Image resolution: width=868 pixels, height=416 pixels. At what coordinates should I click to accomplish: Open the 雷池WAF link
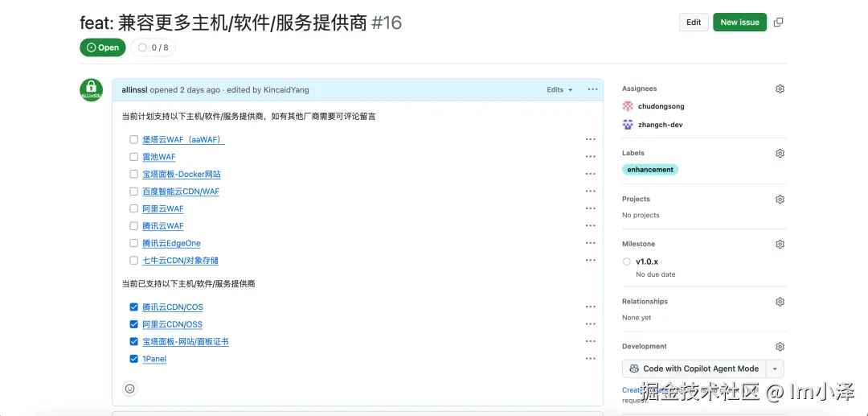tap(159, 157)
